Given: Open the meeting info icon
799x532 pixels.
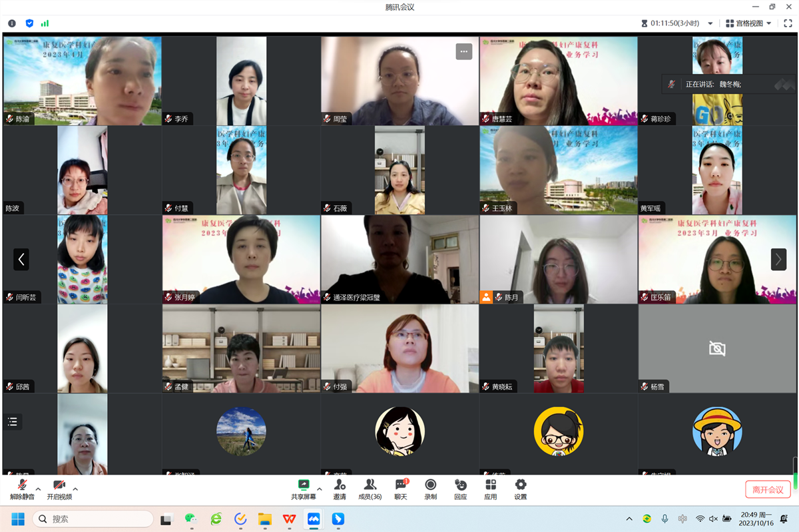Looking at the screenshot, I should [12, 23].
